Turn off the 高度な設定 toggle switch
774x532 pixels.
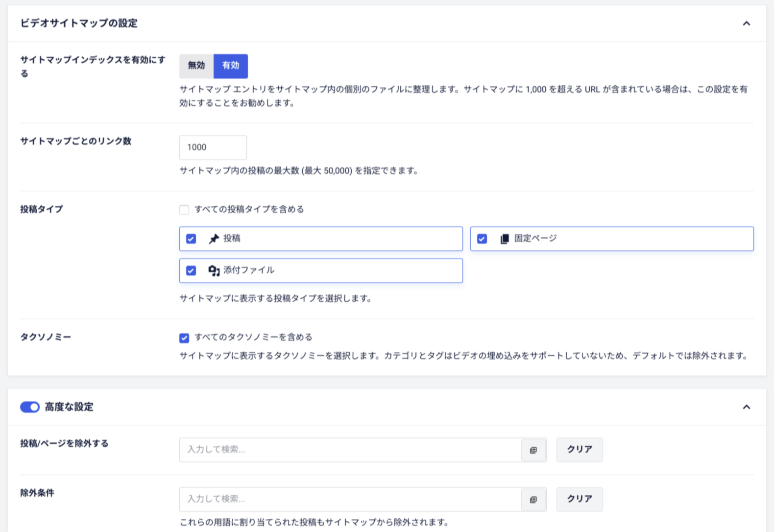pyautogui.click(x=30, y=407)
